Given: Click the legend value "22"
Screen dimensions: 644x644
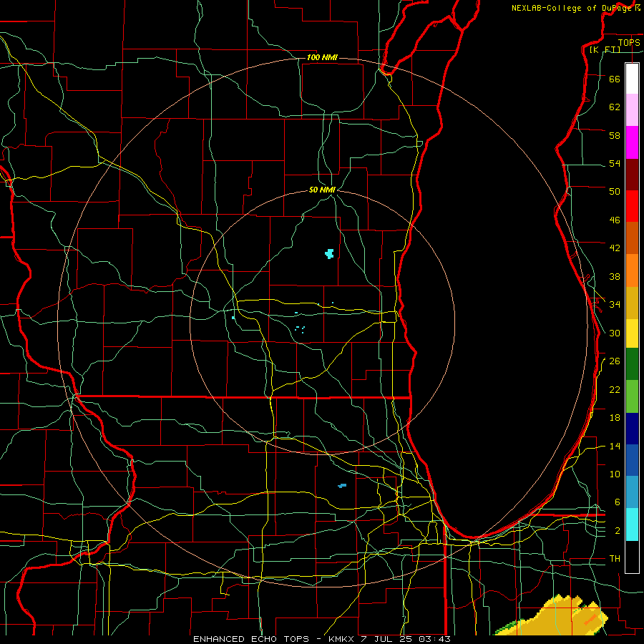Looking at the screenshot, I should click(615, 389).
